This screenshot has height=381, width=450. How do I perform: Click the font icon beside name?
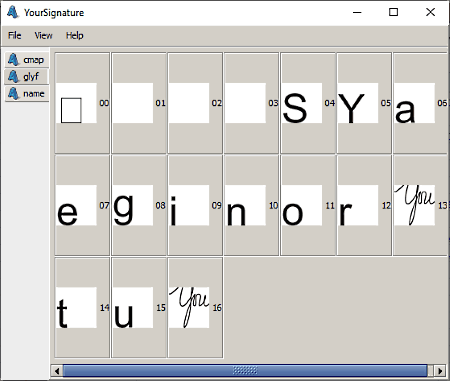click(13, 94)
